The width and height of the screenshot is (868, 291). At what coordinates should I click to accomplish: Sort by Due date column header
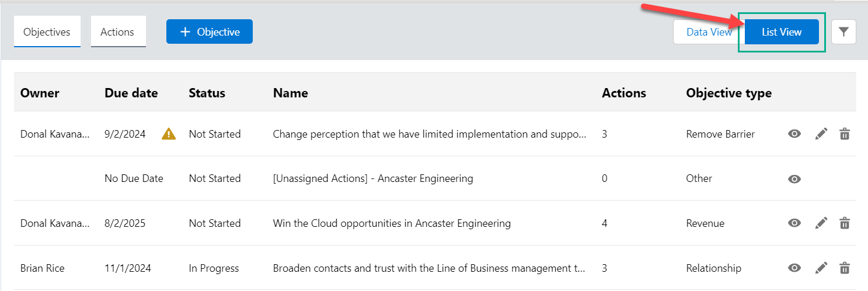[x=131, y=93]
